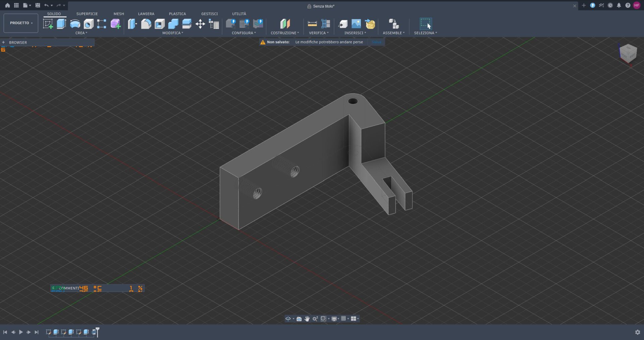Open a new design tab with plus
The width and height of the screenshot is (644, 340).
584,5
